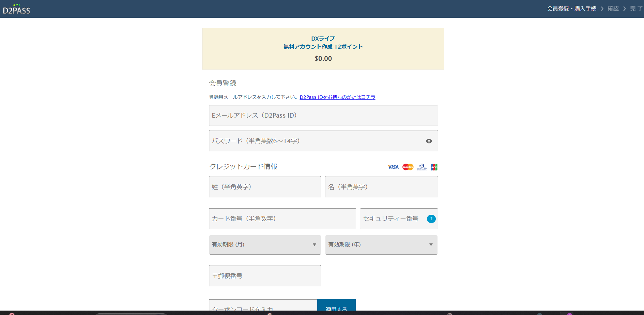Viewport: 644px width, 315px height.
Task: Focus the coupon code input field
Action: [x=263, y=305]
